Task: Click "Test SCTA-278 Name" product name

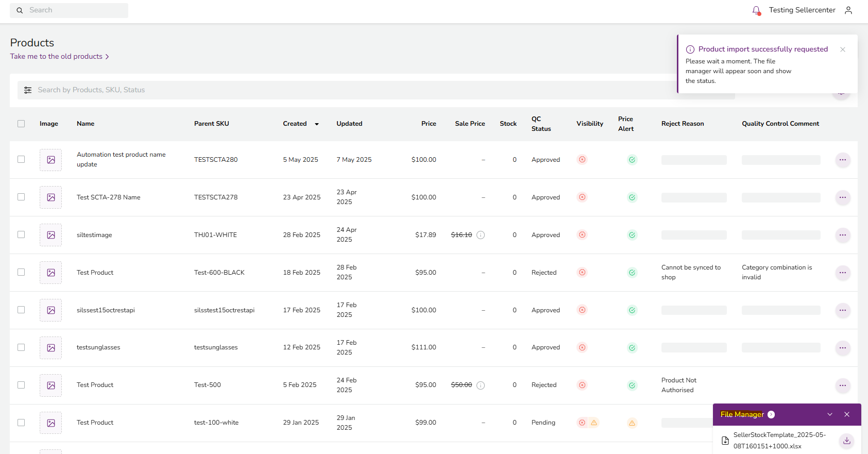Action: pos(109,197)
